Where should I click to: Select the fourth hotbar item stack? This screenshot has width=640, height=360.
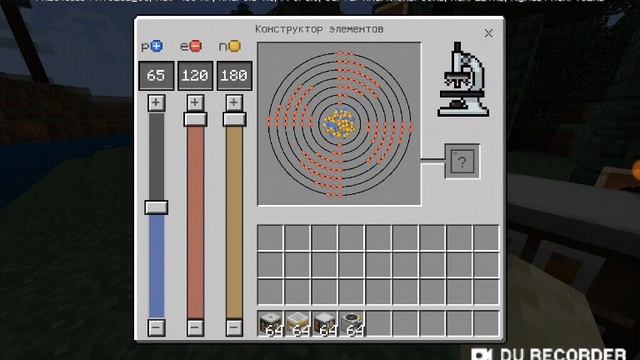pos(351,324)
